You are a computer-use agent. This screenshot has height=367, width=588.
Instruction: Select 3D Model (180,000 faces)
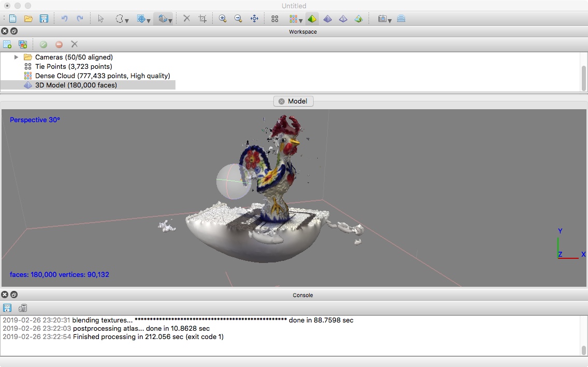(76, 85)
